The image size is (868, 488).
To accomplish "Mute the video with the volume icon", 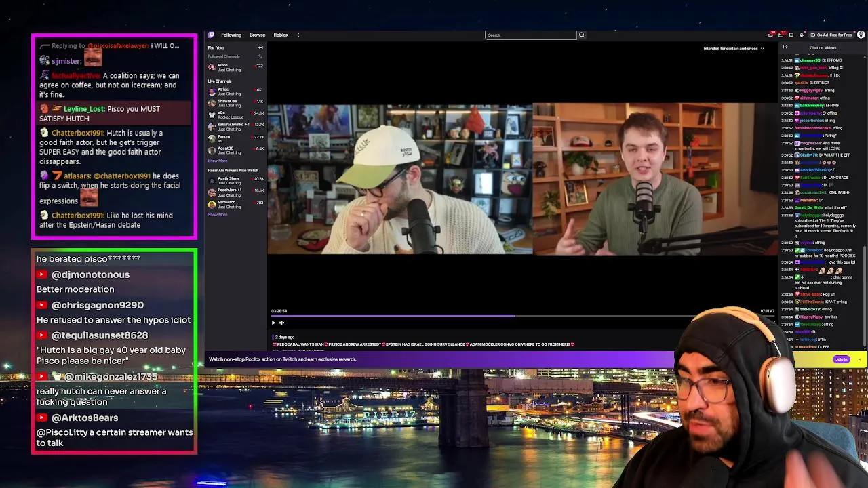I will 281,323.
